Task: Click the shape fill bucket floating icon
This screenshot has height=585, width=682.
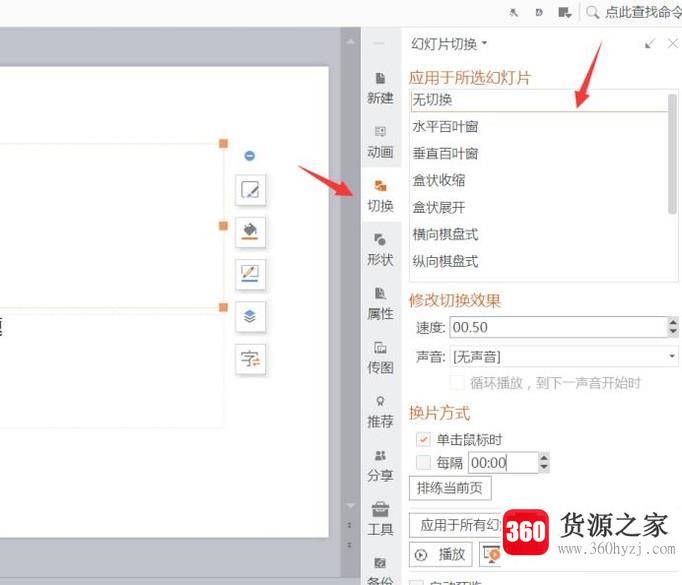Action: point(250,232)
